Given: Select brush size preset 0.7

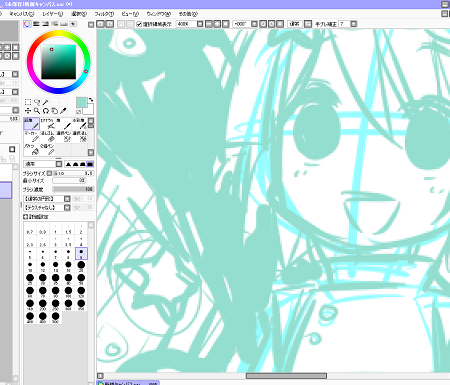Looking at the screenshot, I should pyautogui.click(x=30, y=228).
